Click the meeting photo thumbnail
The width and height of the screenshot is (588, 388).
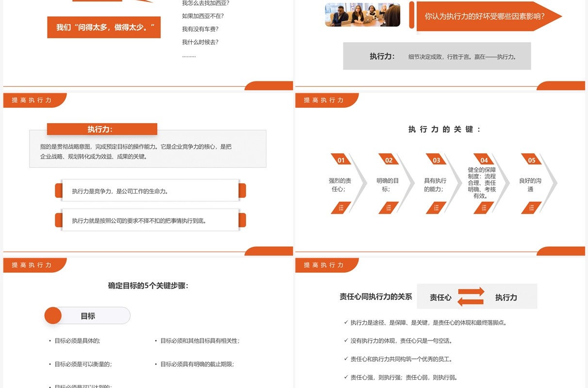[362, 15]
